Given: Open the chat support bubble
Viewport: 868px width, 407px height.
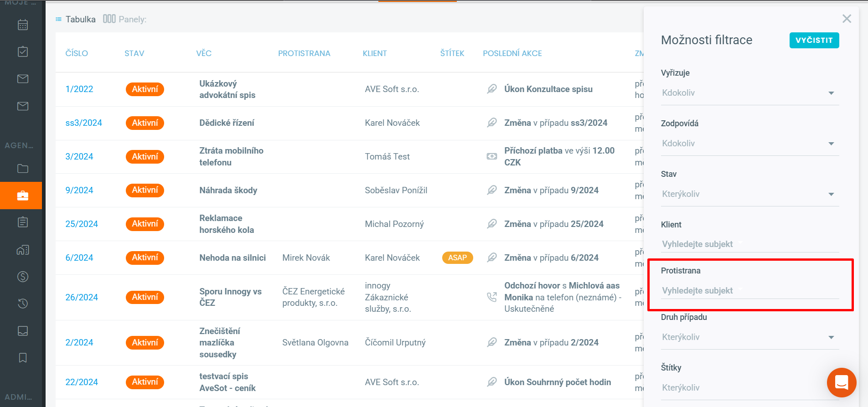Looking at the screenshot, I should coord(841,382).
